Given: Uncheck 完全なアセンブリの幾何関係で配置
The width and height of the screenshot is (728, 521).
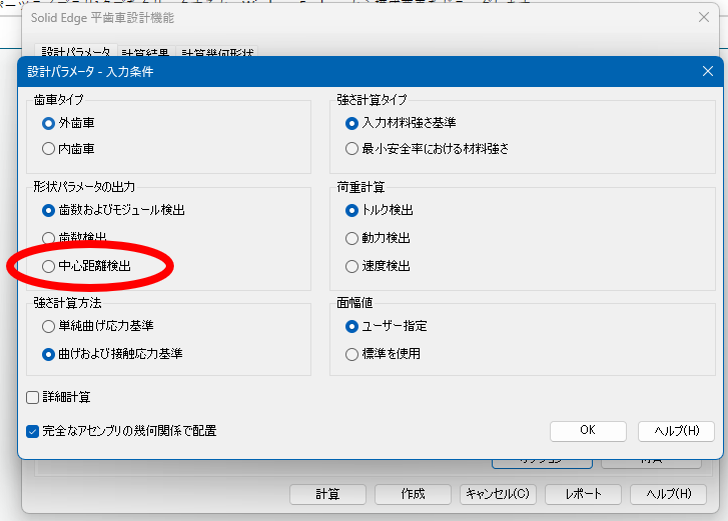Looking at the screenshot, I should point(33,431).
